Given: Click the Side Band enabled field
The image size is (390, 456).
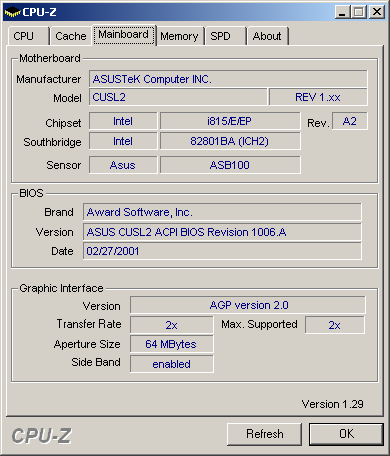Looking at the screenshot, I should (x=172, y=364).
